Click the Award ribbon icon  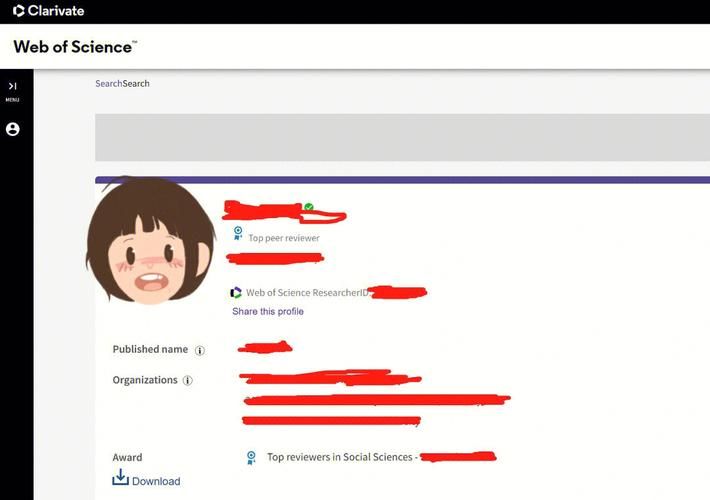tap(251, 457)
